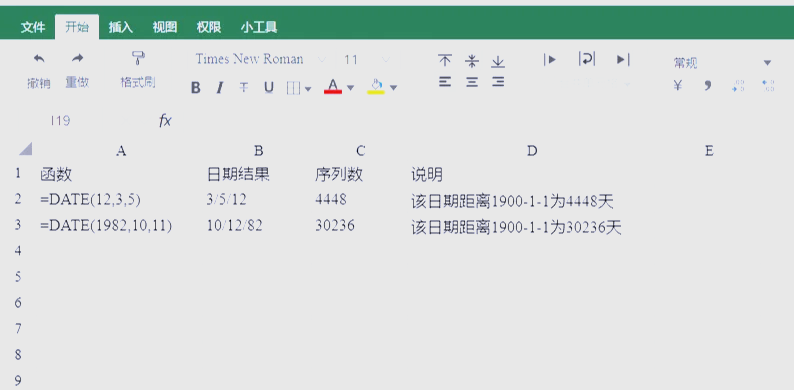Center text horizontally

(472, 82)
